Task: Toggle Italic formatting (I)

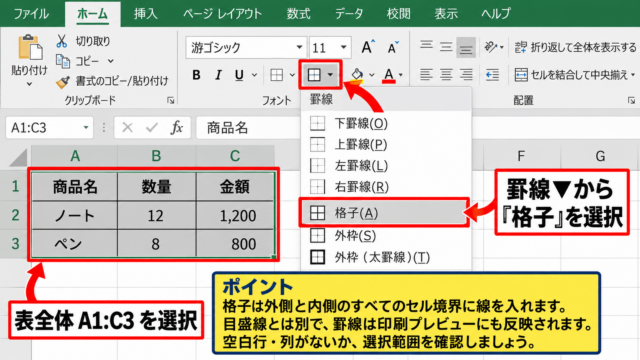Action: 218,75
